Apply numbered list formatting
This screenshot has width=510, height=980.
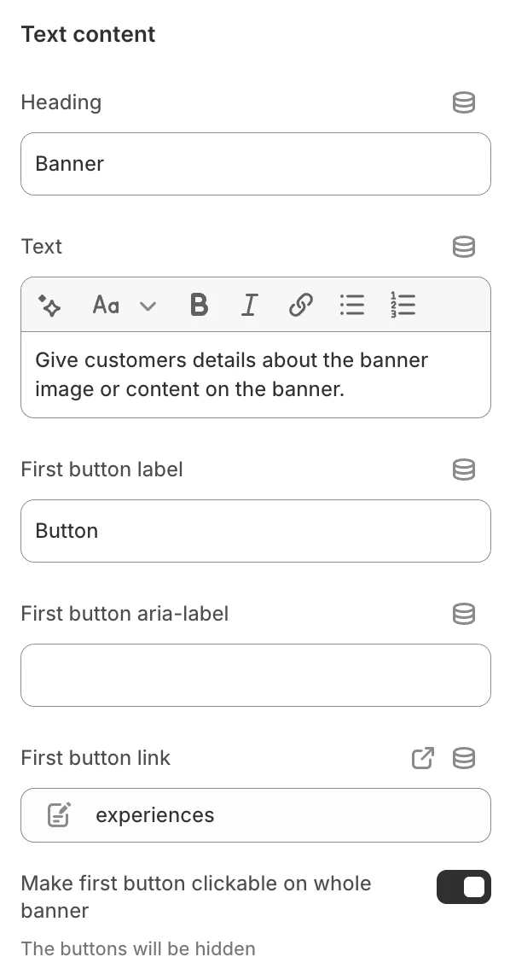click(x=403, y=305)
